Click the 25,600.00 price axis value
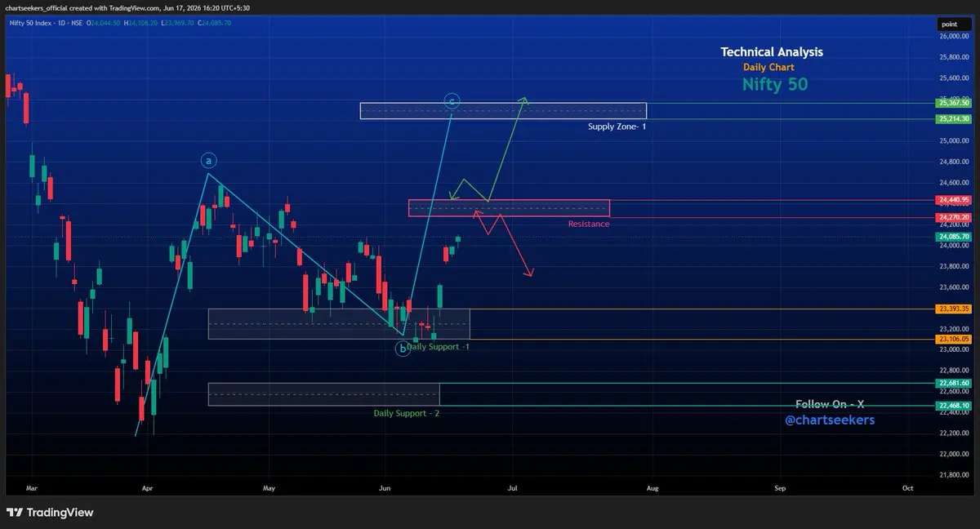980x529 pixels. (x=954, y=78)
